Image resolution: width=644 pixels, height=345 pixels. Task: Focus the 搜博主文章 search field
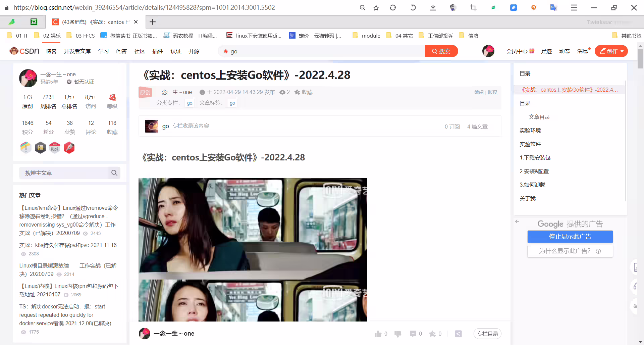point(64,173)
